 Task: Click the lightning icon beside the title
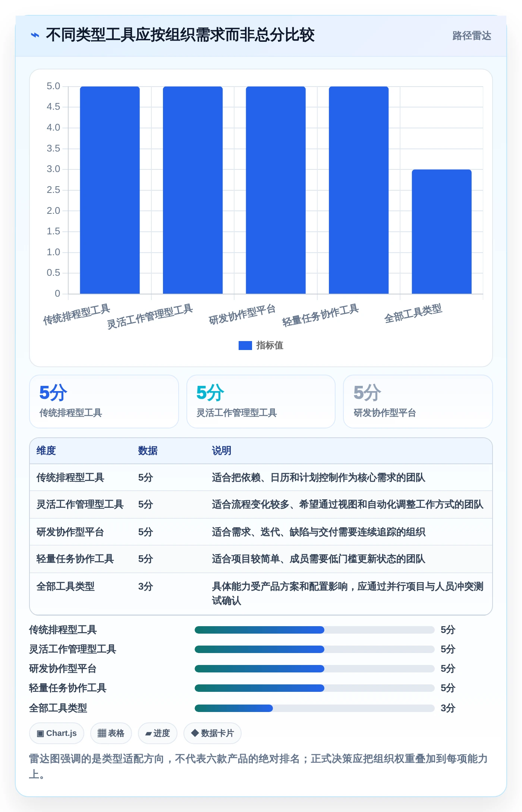coord(35,35)
